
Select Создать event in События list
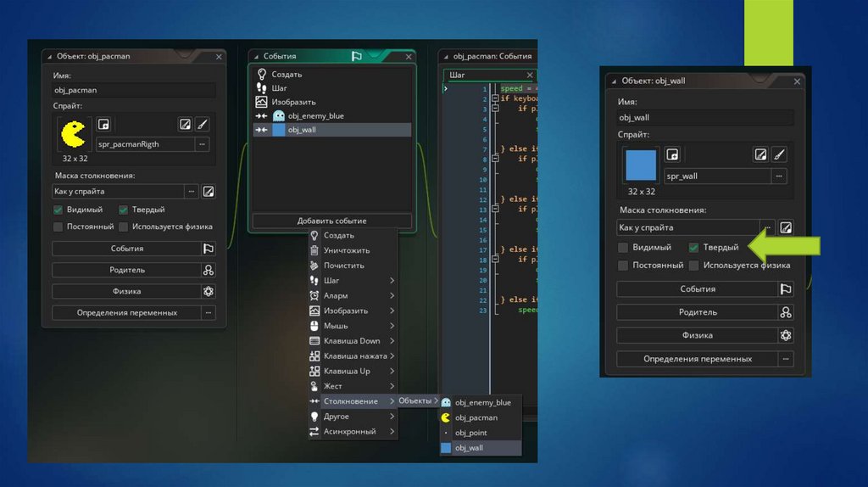coord(332,74)
